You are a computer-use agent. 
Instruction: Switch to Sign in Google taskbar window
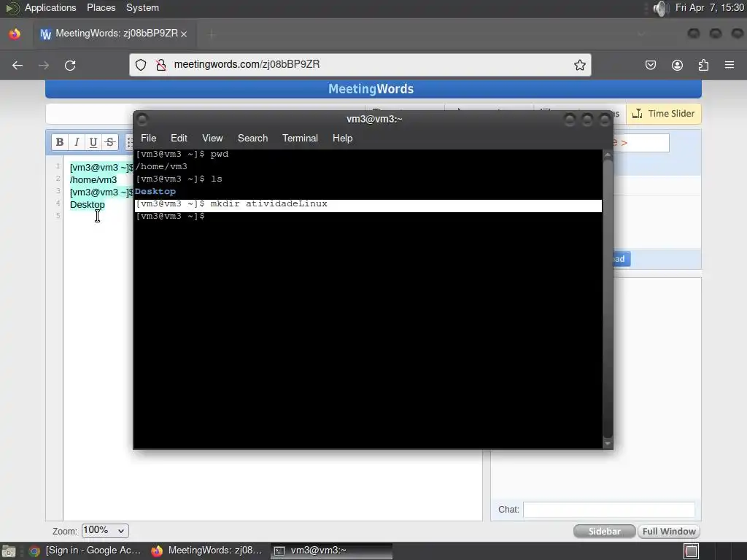point(85,551)
